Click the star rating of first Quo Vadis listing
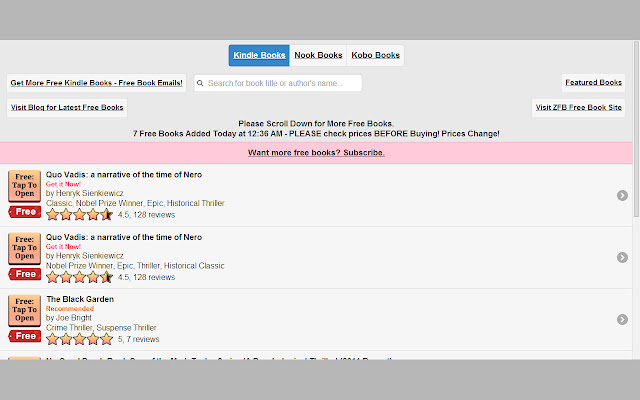 [x=79, y=214]
